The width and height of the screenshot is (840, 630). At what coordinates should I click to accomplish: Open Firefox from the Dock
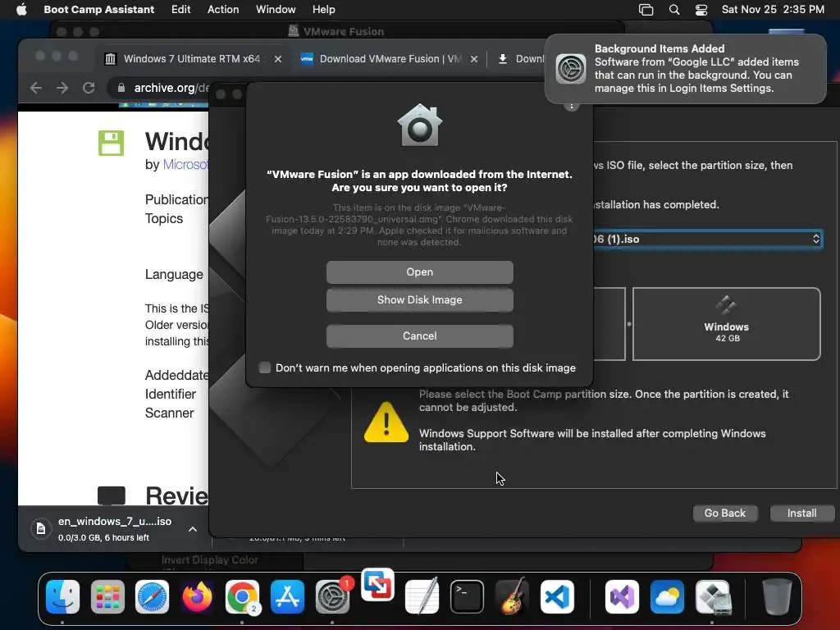pyautogui.click(x=197, y=596)
